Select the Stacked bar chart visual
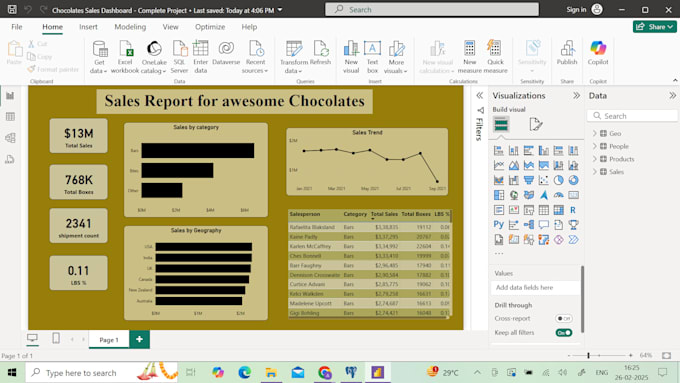Screen dimensions: 680x383 tap(499, 151)
